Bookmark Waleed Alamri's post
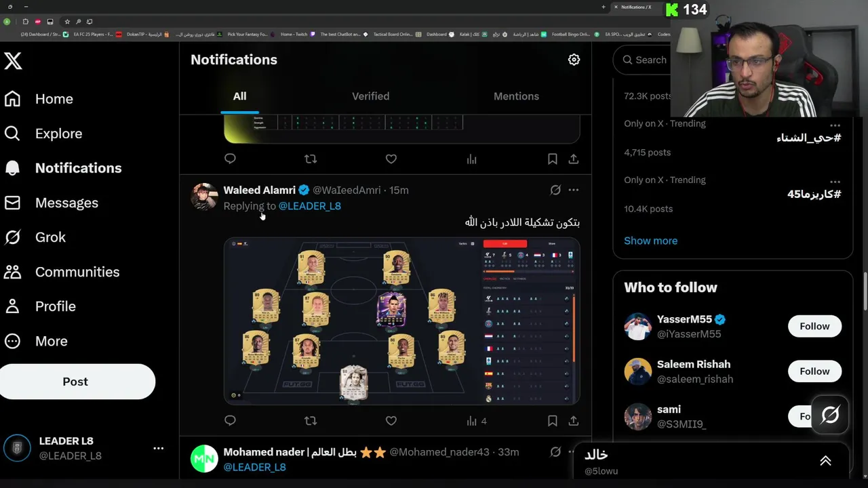 553,421
